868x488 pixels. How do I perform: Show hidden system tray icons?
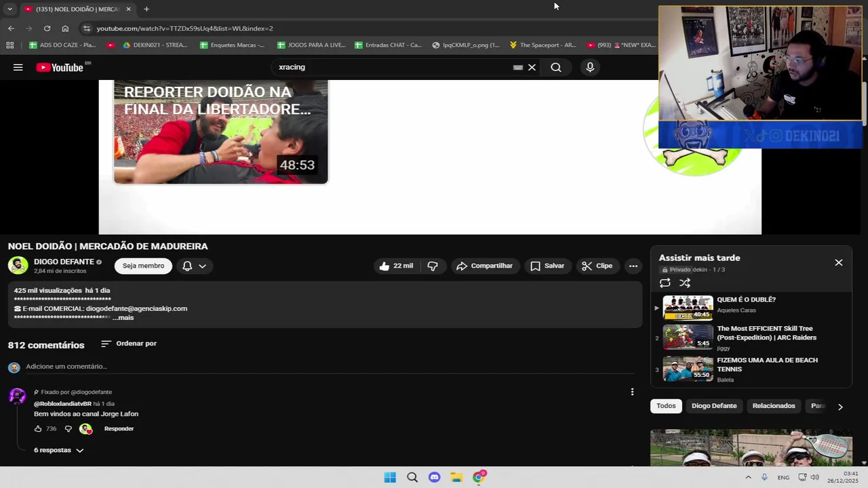(748, 477)
